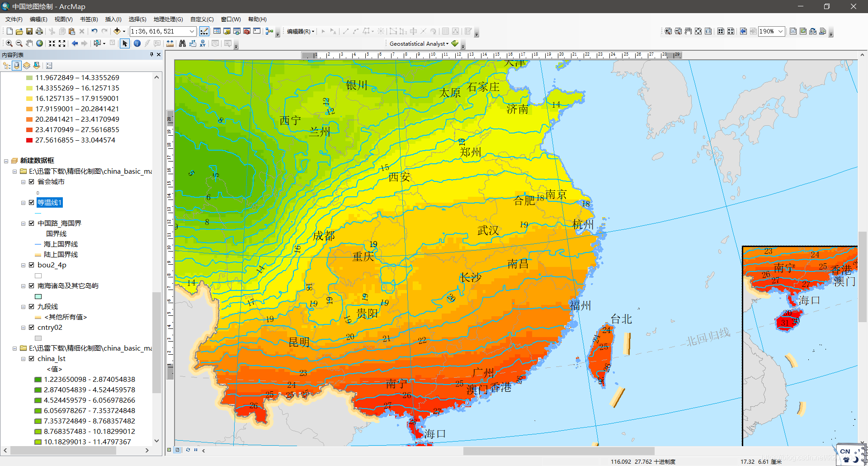Click red 27.5616855 – 33.044574 symbol
The image size is (868, 466).
click(29, 140)
